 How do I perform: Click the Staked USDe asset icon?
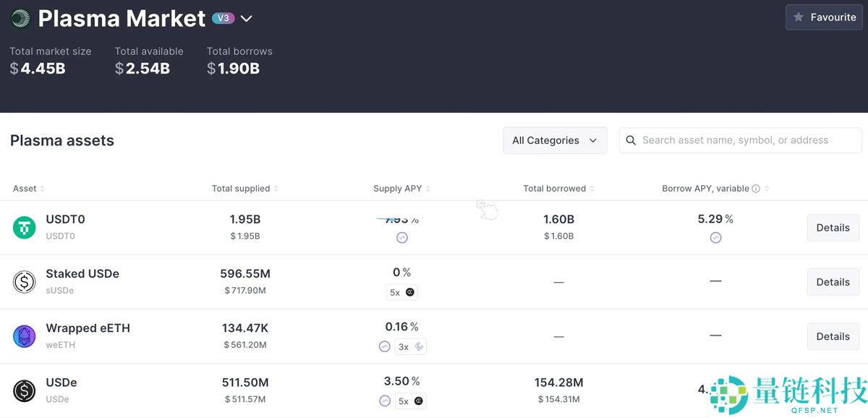pyautogui.click(x=24, y=281)
